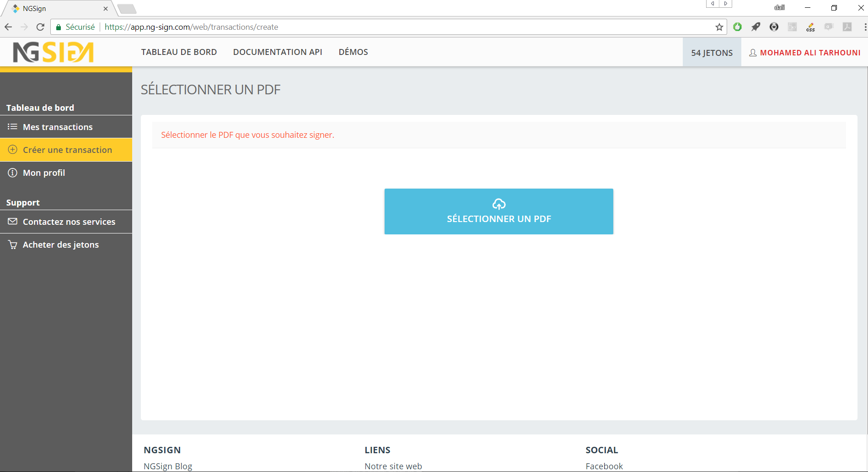Click the CSS extension icon
The height and width of the screenshot is (472, 868).
(810, 27)
